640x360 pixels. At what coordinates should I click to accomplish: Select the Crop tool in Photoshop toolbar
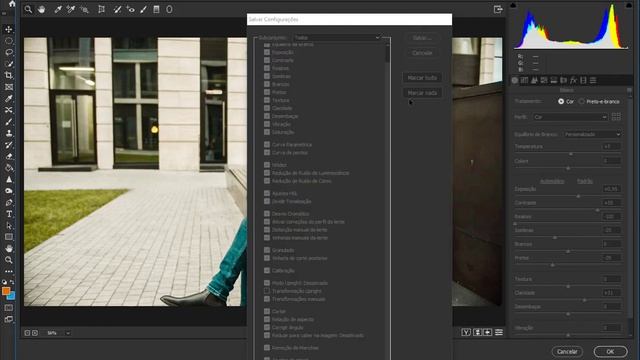tap(9, 75)
